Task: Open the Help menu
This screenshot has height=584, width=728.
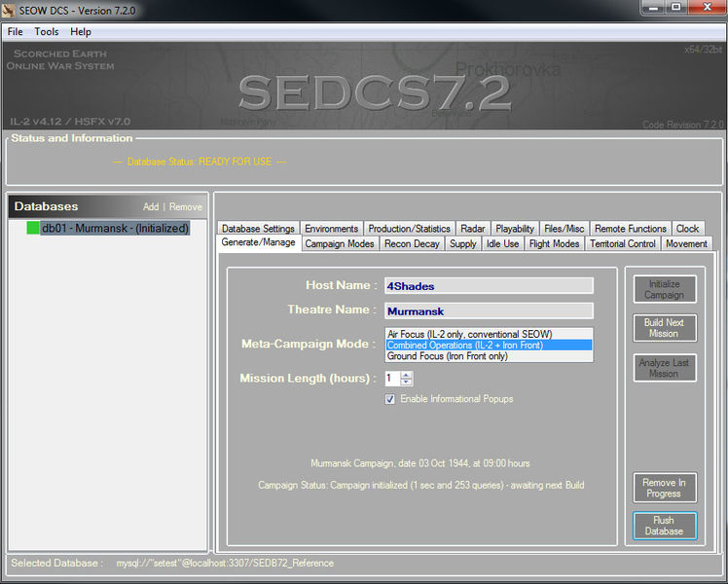Action: [81, 32]
